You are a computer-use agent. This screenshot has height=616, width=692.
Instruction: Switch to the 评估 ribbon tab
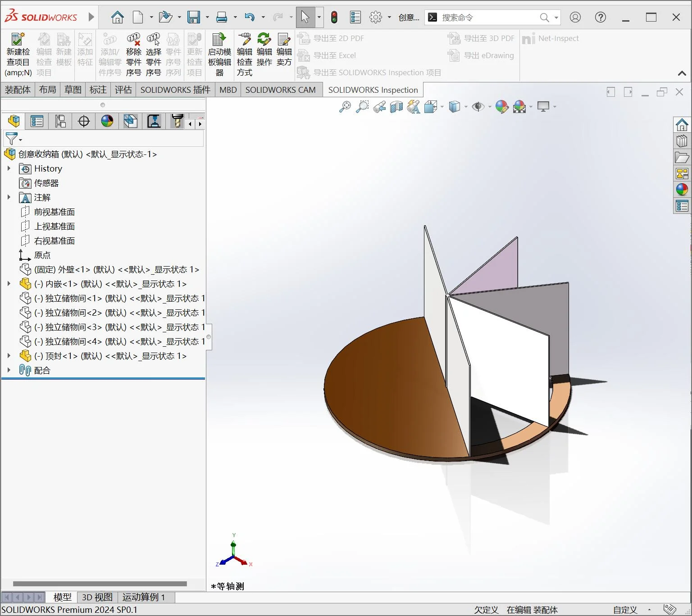123,90
